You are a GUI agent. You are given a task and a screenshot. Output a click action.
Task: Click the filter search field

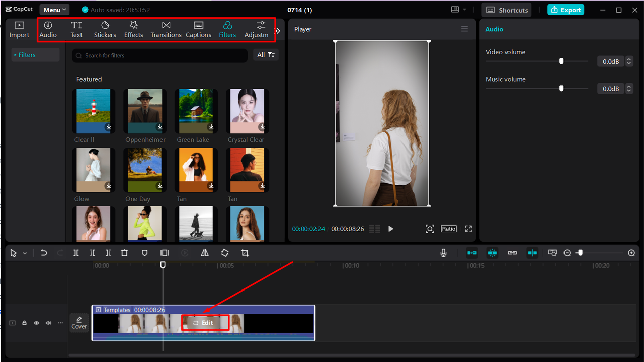pos(159,55)
